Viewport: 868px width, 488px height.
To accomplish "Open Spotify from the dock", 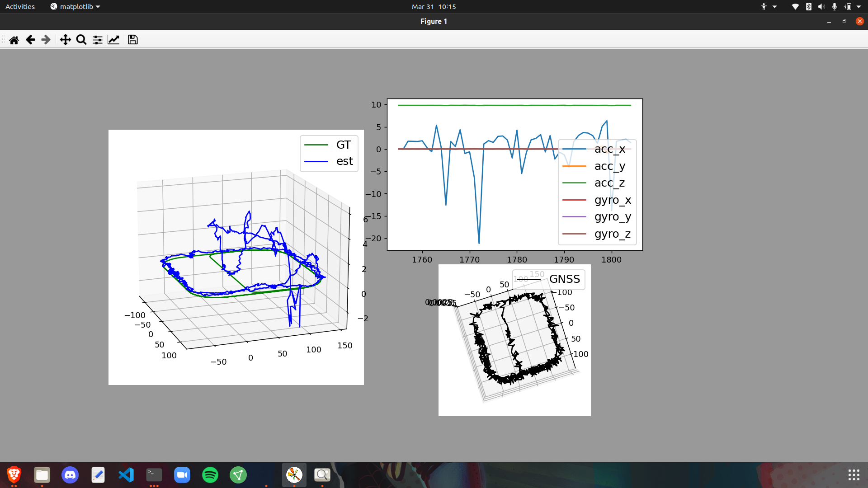I will 210,475.
